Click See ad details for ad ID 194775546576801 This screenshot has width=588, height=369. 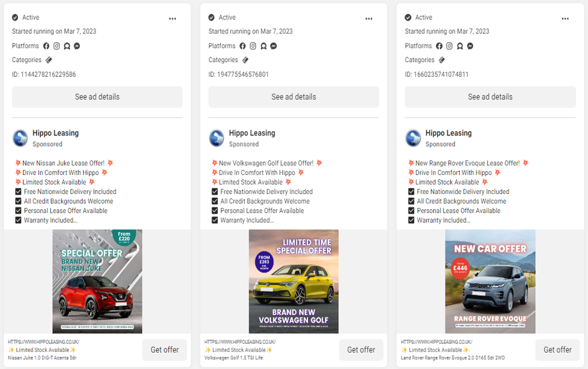pos(293,97)
